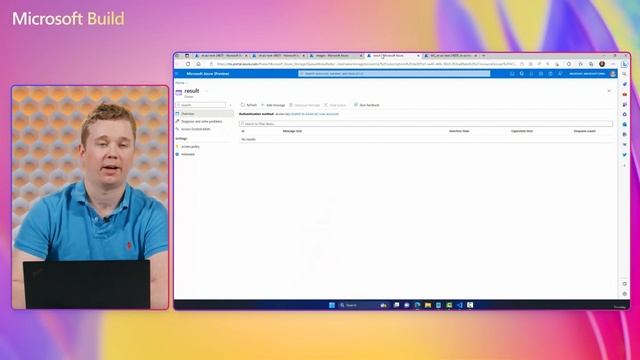Open the Twitter bird icon in Edge sidebar
This screenshot has width=640, height=360.
[x=624, y=155]
